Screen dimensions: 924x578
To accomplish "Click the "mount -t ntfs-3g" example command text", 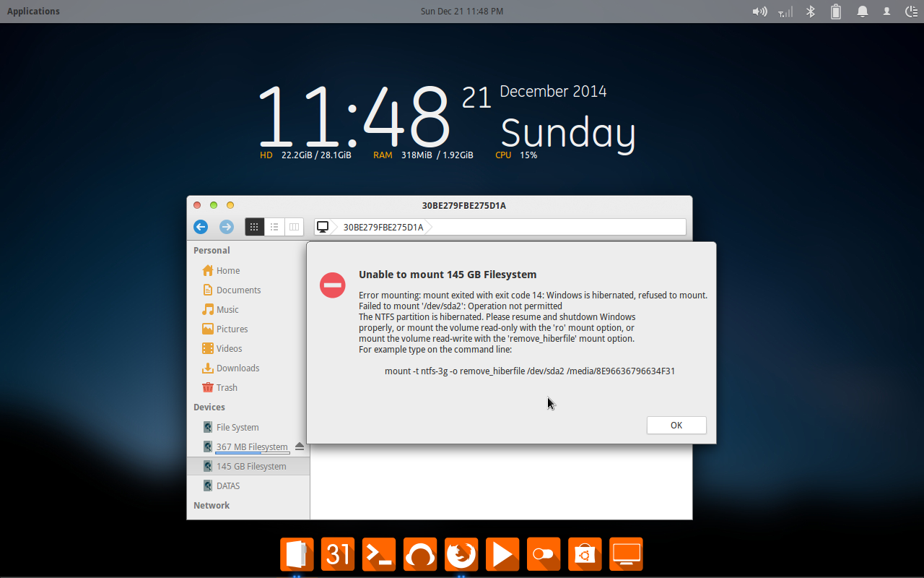I will pos(530,371).
